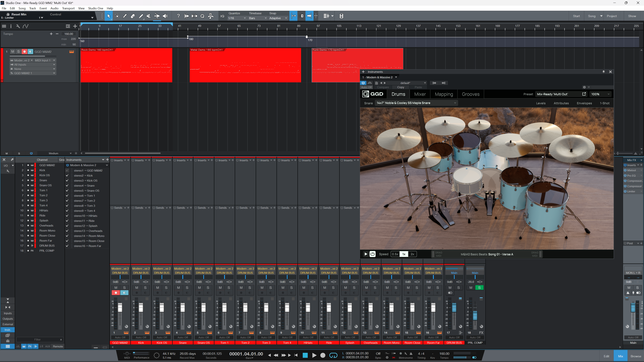644x362 pixels.
Task: Adjust the DRUM BUS channel fader
Action: click(x=454, y=308)
